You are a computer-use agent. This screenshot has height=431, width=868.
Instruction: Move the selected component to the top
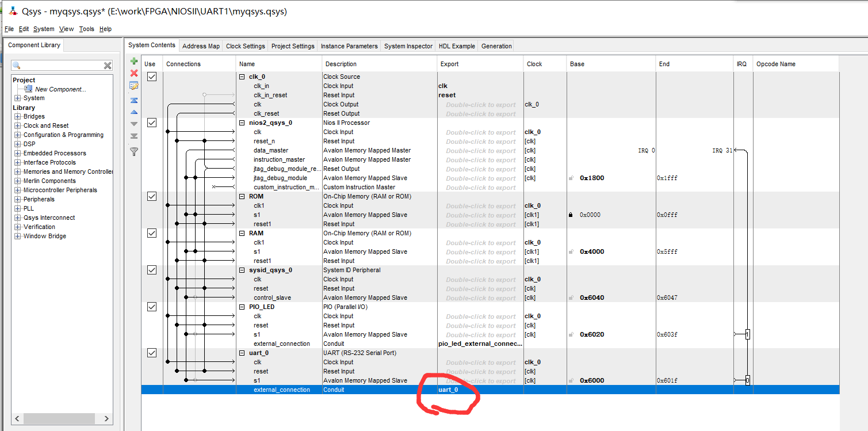(x=134, y=100)
